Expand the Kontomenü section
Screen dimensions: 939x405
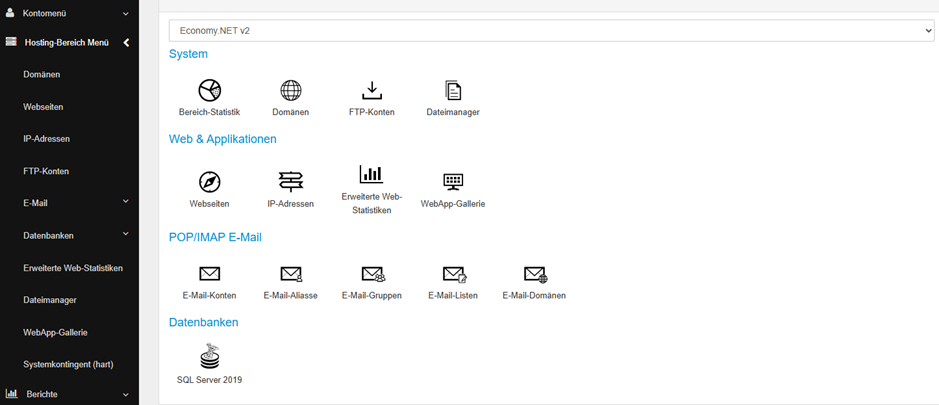pos(68,14)
